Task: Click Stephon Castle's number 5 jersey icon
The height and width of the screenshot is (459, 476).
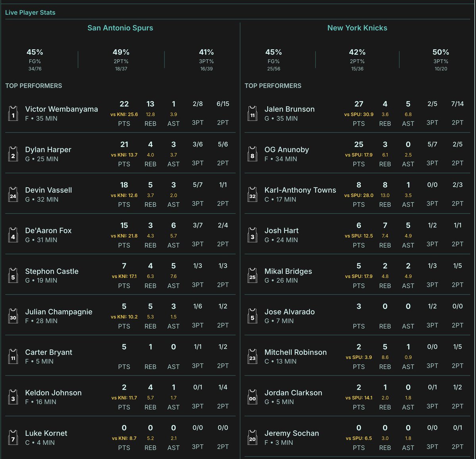Action: click(13, 276)
